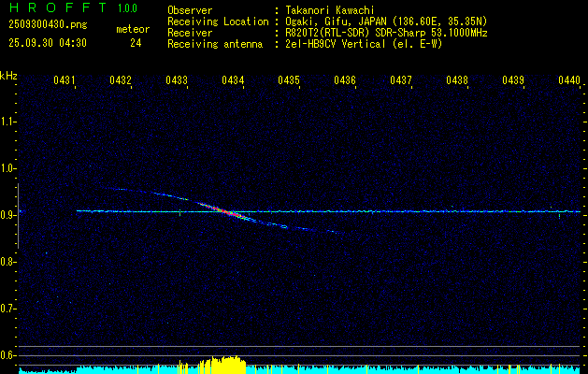Click the Receiver label
The image size is (588, 374).
(x=190, y=33)
